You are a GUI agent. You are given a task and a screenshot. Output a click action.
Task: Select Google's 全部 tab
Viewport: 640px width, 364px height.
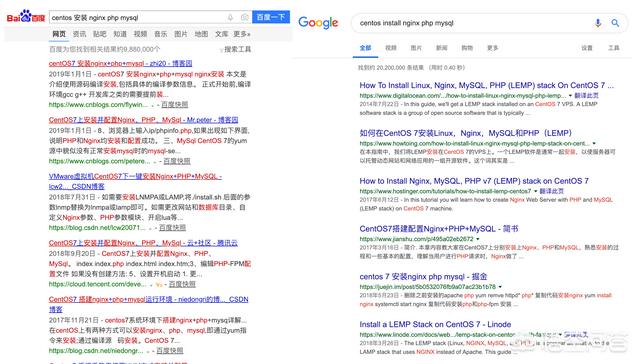365,48
